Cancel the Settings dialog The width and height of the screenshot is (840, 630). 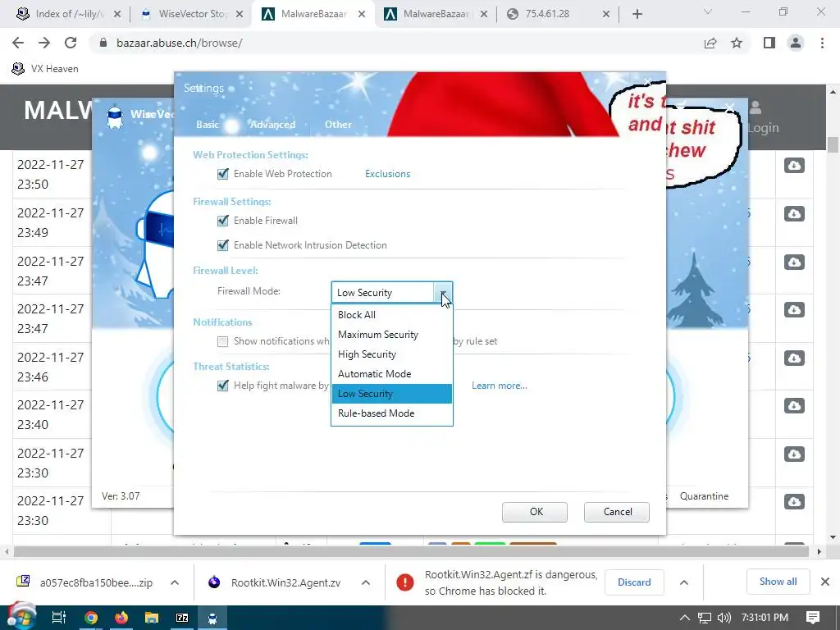click(617, 512)
